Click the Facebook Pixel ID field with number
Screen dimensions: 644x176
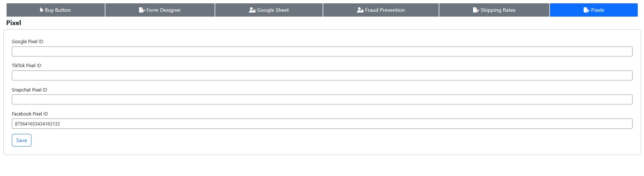click(x=322, y=124)
